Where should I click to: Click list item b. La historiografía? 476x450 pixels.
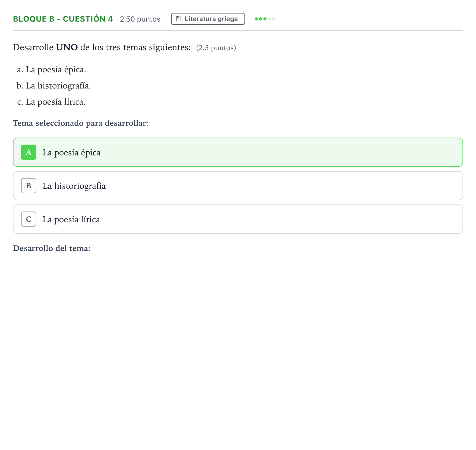(x=54, y=86)
